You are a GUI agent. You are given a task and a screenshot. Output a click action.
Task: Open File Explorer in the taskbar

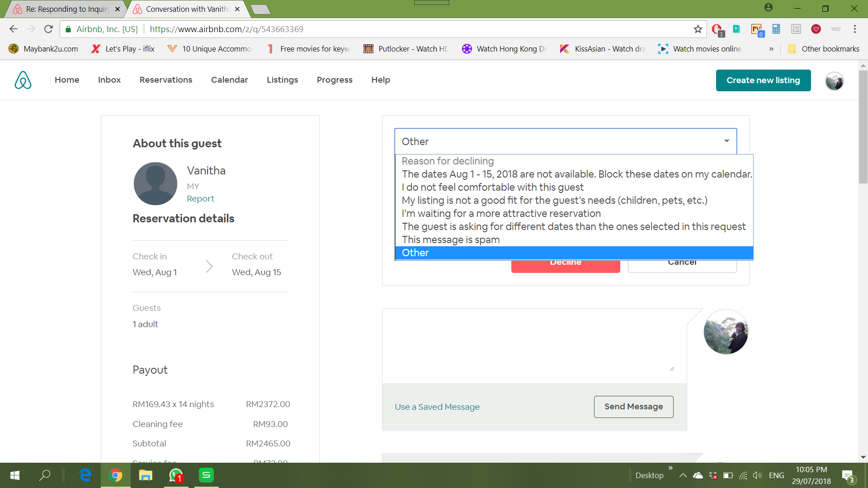click(x=145, y=475)
